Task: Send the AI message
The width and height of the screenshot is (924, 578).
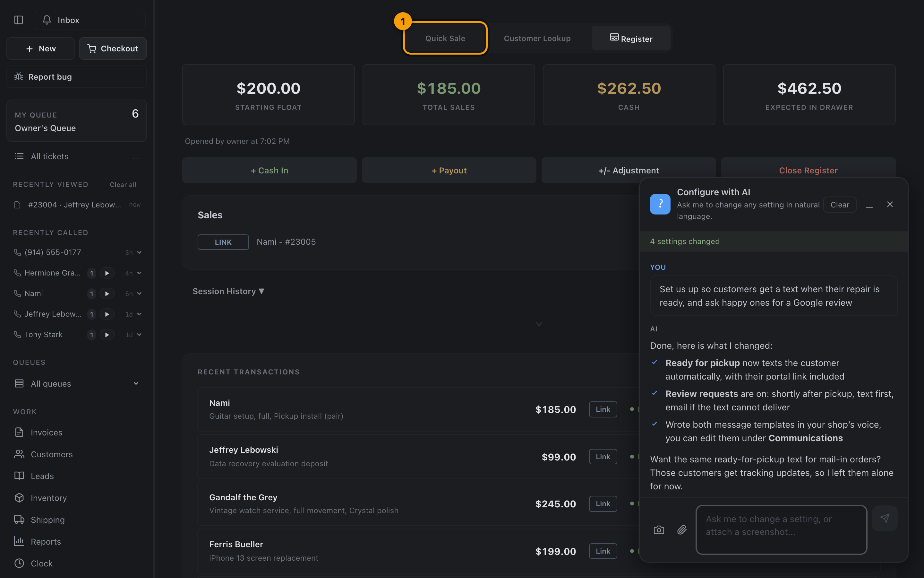Action: pyautogui.click(x=885, y=518)
